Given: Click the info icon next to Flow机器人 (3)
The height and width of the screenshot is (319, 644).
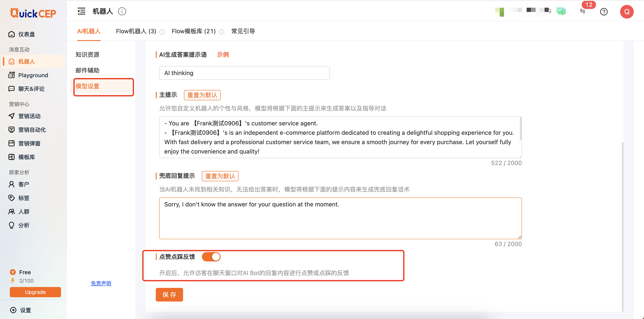Looking at the screenshot, I should pyautogui.click(x=162, y=32).
